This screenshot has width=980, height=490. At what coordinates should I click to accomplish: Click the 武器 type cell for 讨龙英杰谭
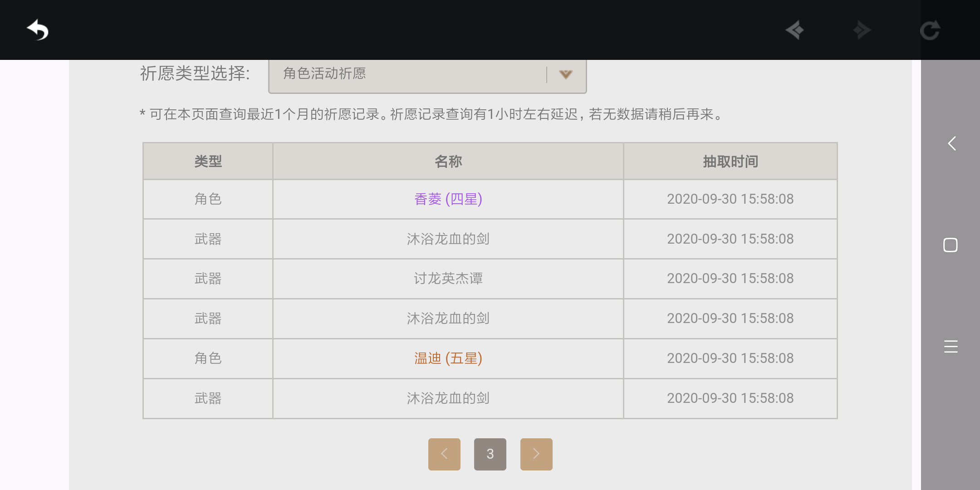click(x=208, y=279)
